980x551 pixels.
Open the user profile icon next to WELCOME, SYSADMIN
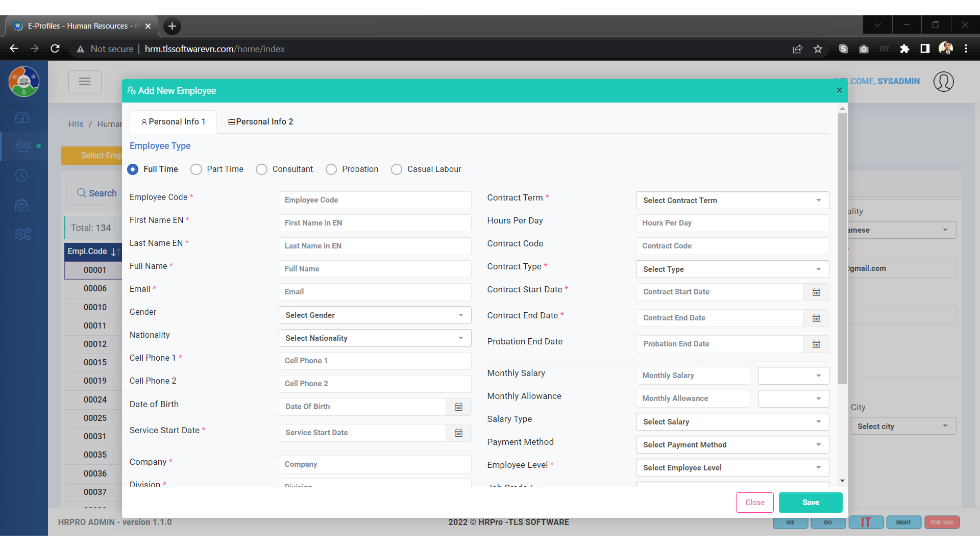tap(943, 82)
